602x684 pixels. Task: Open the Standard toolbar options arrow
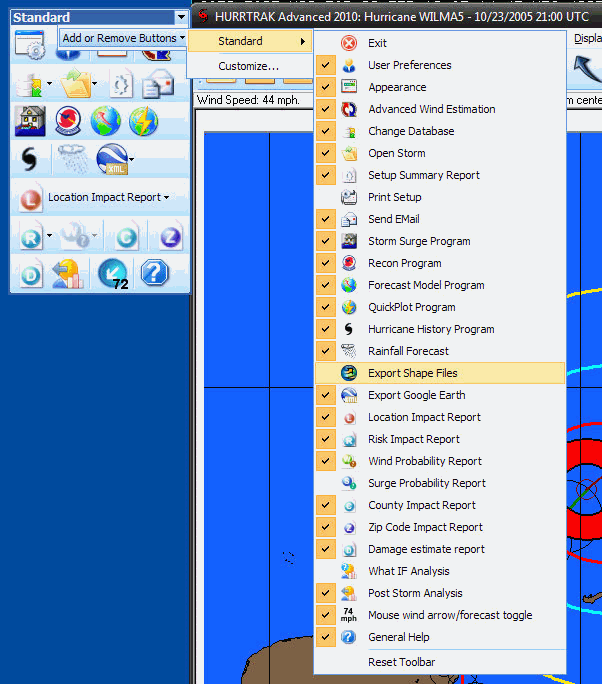(x=180, y=17)
